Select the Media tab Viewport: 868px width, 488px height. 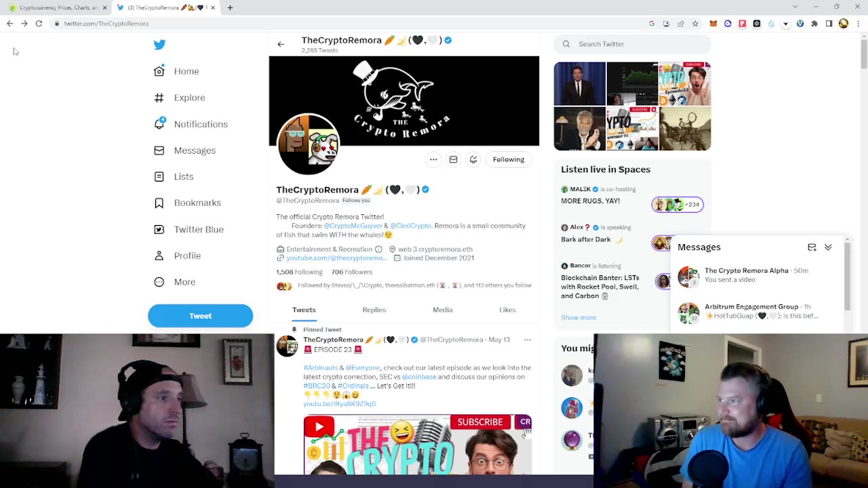(443, 310)
